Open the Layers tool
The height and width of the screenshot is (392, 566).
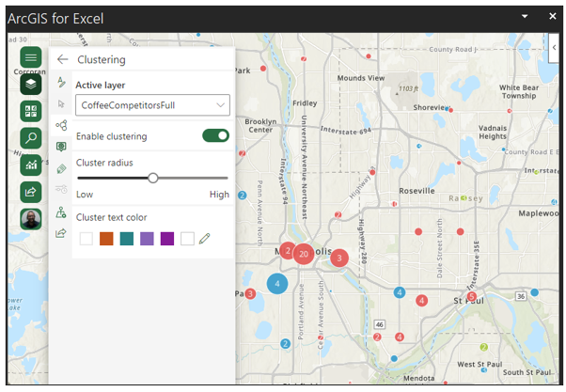31,84
